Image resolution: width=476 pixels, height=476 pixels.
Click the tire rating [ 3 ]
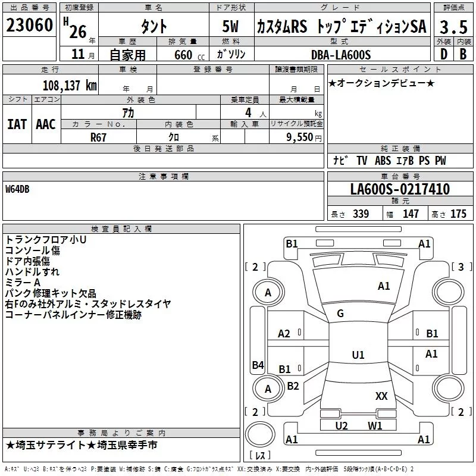461,267
